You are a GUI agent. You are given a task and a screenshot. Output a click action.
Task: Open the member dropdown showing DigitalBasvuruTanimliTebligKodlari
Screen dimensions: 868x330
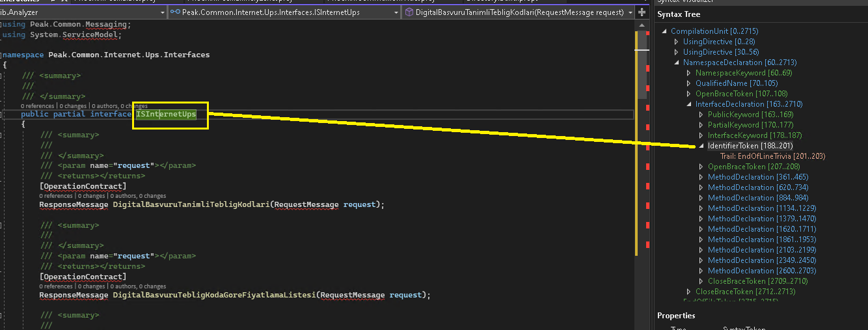click(x=519, y=12)
